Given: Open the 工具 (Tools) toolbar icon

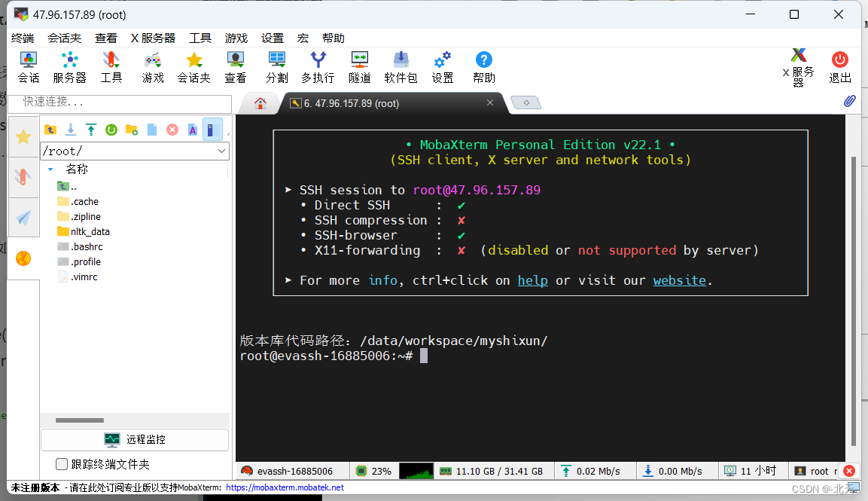Looking at the screenshot, I should coord(111,67).
